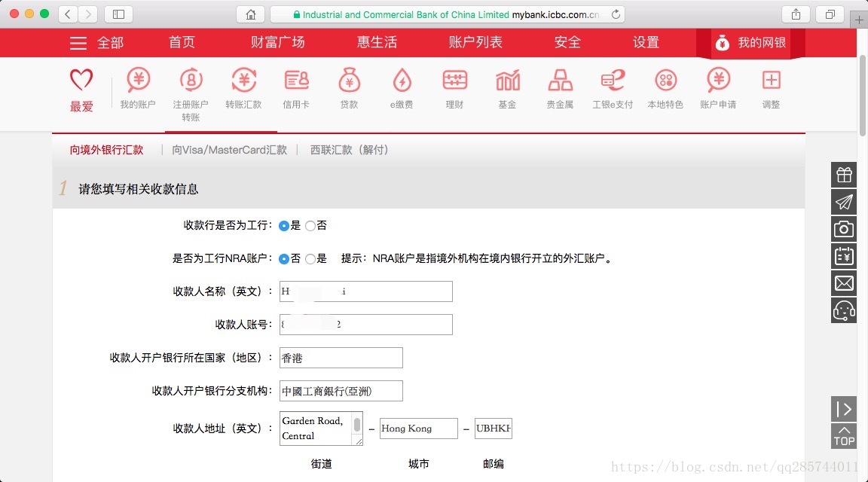Open new tab plus button
Viewport: 868px width, 482px height.
[859, 19]
